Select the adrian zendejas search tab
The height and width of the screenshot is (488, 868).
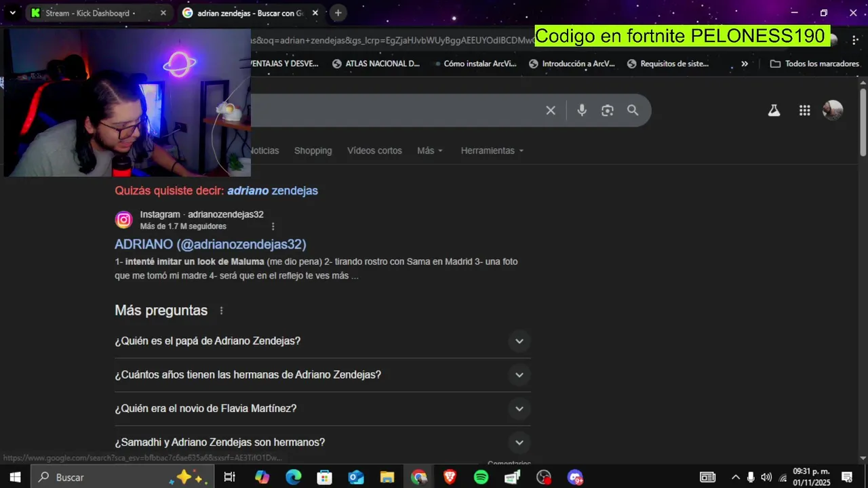tap(250, 13)
